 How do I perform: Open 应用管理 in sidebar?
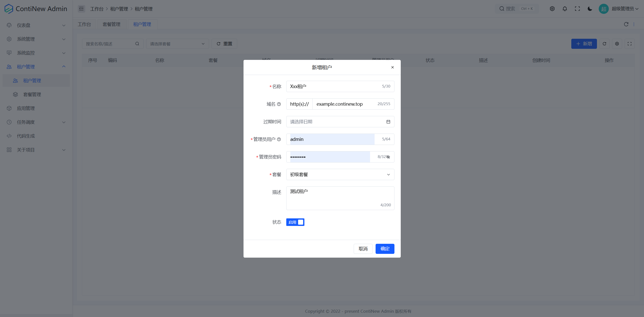tap(36, 108)
